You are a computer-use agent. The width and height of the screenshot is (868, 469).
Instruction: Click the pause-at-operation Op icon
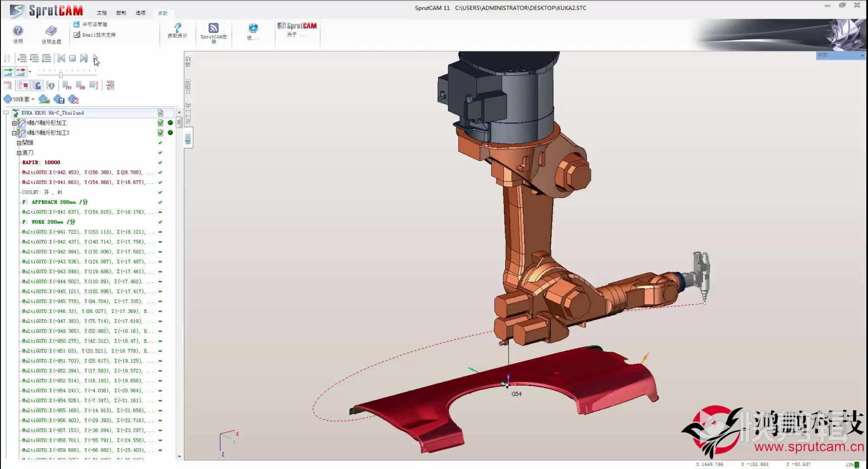[x=80, y=86]
